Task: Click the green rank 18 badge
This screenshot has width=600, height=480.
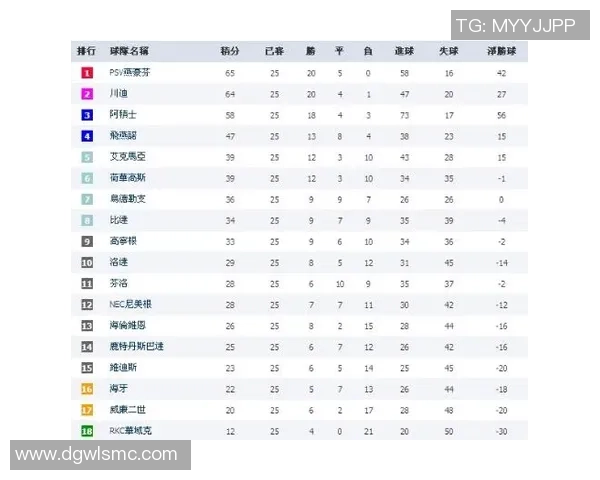Action: pyautogui.click(x=87, y=430)
